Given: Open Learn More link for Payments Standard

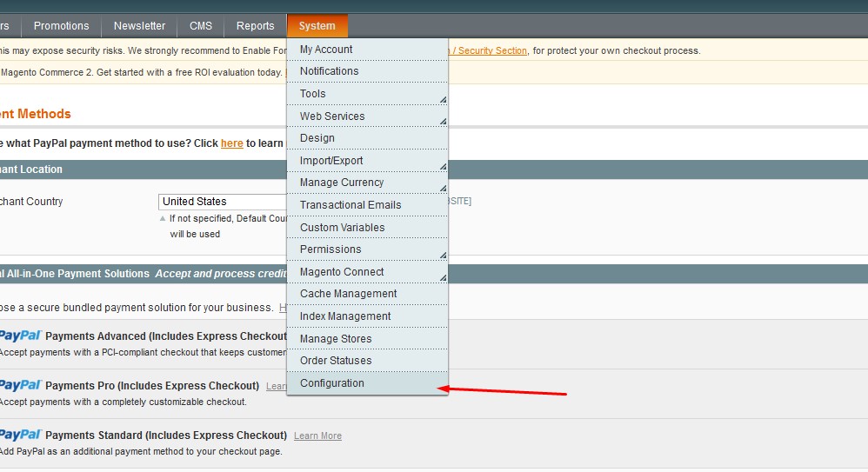Looking at the screenshot, I should pos(317,436).
